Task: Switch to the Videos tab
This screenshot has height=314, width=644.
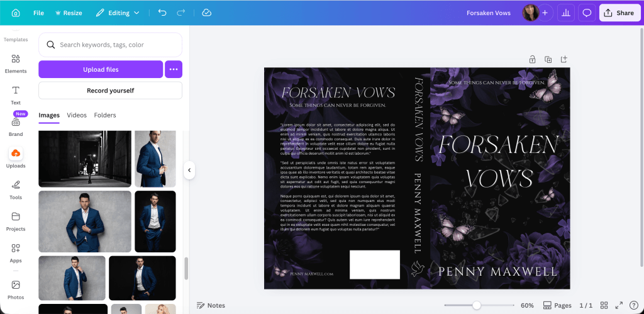Action: (x=77, y=115)
